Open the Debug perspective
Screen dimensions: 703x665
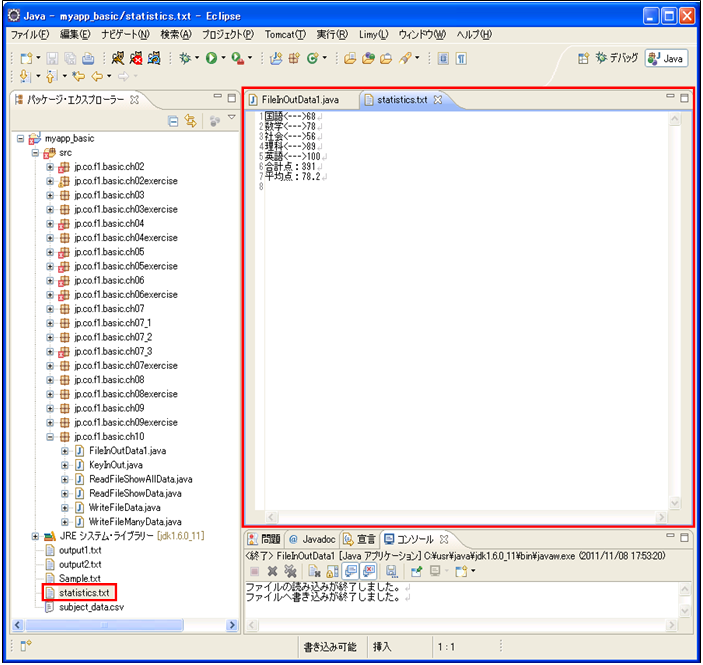coord(616,58)
